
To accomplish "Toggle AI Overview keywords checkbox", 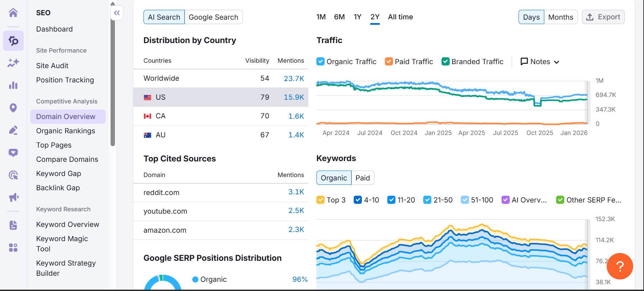I will point(506,200).
